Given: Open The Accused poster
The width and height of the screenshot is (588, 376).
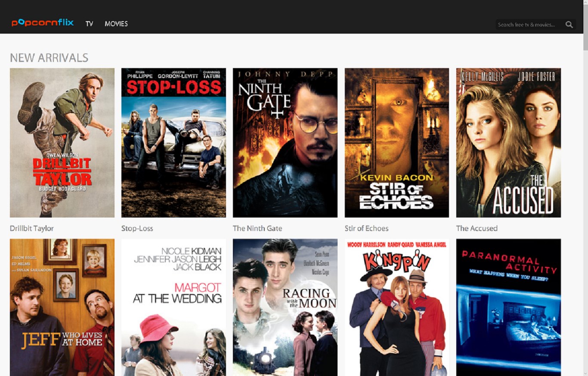Looking at the screenshot, I should pos(508,143).
